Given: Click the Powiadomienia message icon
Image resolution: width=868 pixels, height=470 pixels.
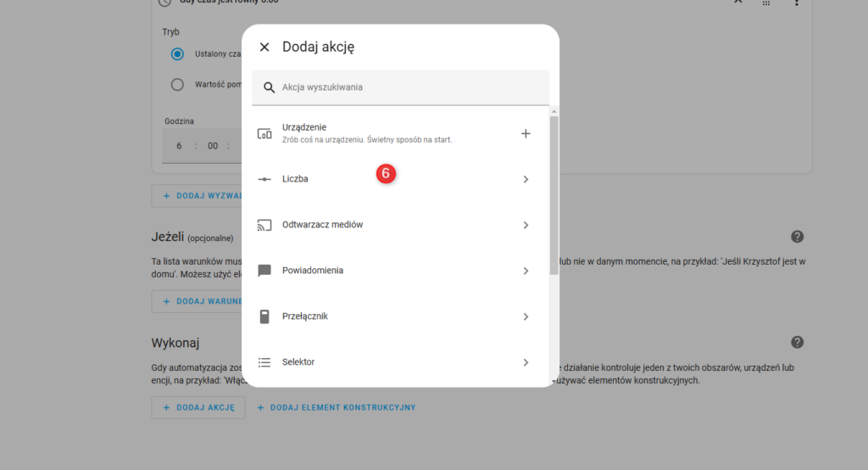Looking at the screenshot, I should (x=264, y=271).
